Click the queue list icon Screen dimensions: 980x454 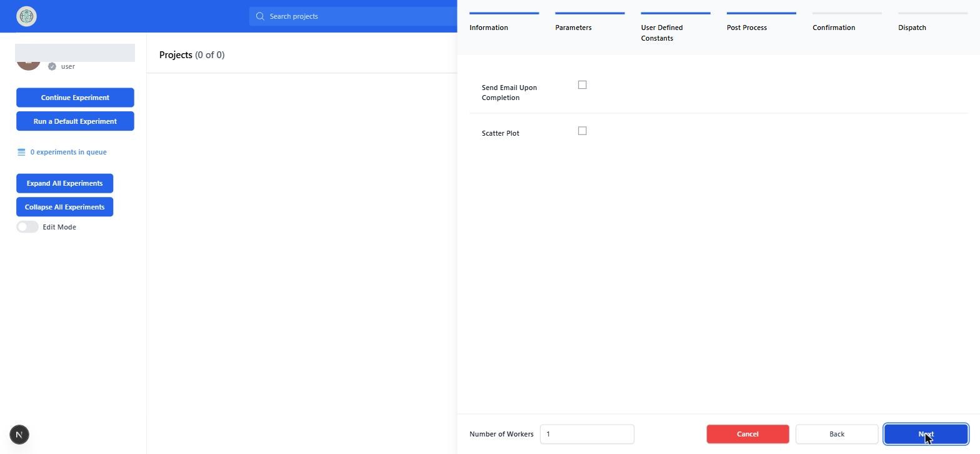click(21, 152)
